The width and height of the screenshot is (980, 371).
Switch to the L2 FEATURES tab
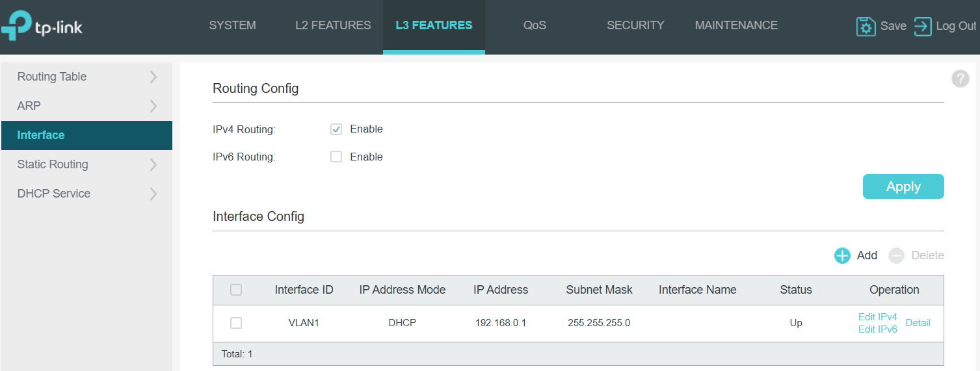[x=333, y=25]
